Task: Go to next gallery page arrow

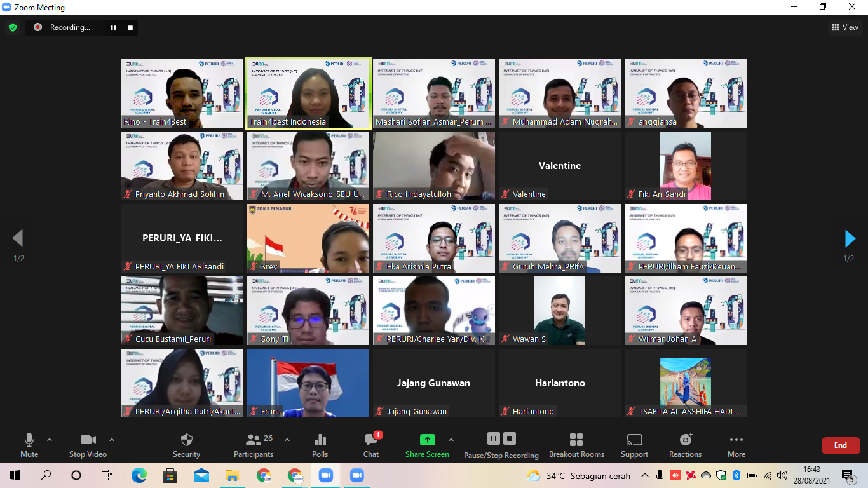Action: (850, 238)
